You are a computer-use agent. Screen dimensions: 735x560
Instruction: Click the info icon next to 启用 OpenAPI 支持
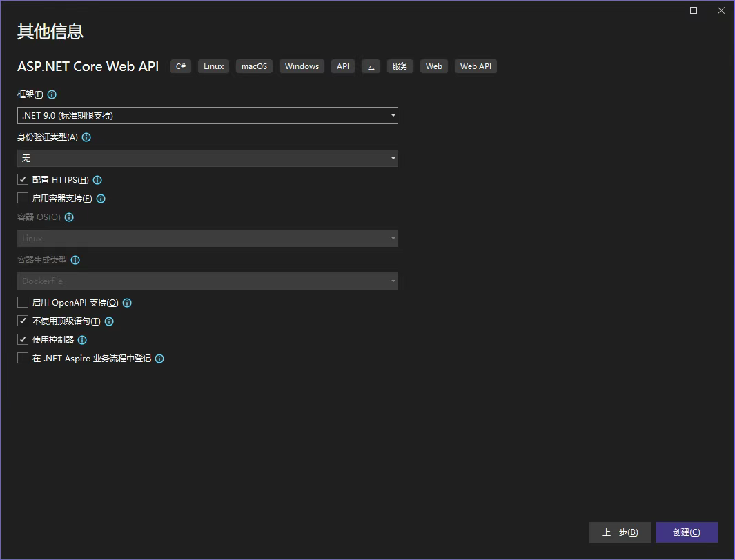pos(127,303)
